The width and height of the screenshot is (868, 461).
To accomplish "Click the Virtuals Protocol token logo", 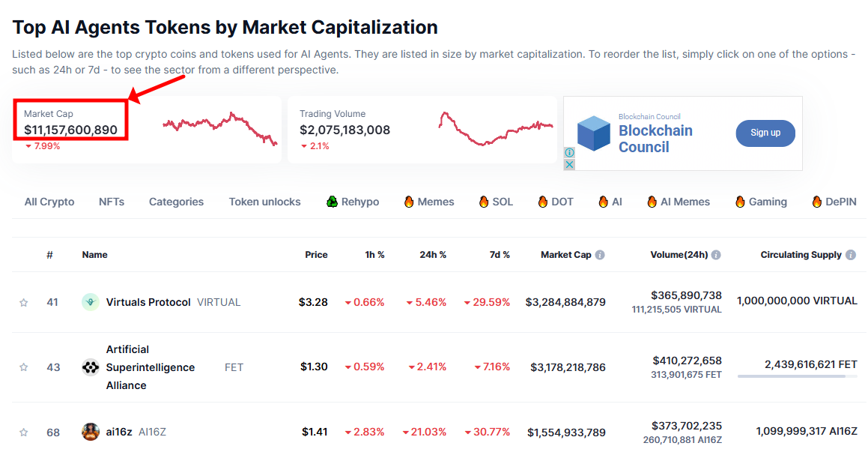I will (x=90, y=302).
